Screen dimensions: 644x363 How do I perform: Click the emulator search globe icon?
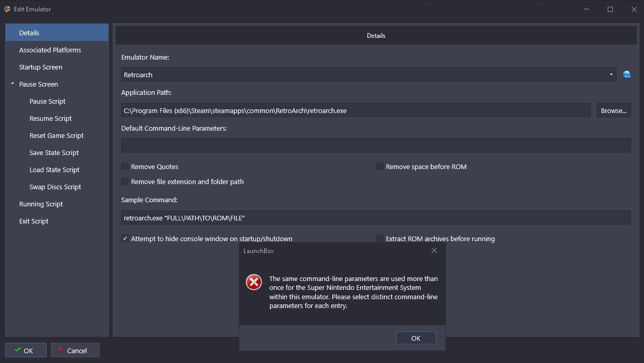coord(626,75)
